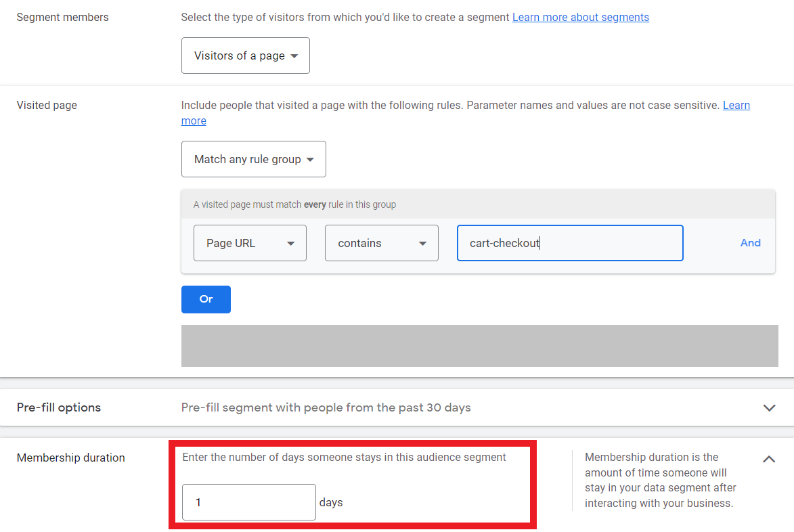Open the Match any rule group dropdown
The height and width of the screenshot is (532, 794).
coord(253,159)
